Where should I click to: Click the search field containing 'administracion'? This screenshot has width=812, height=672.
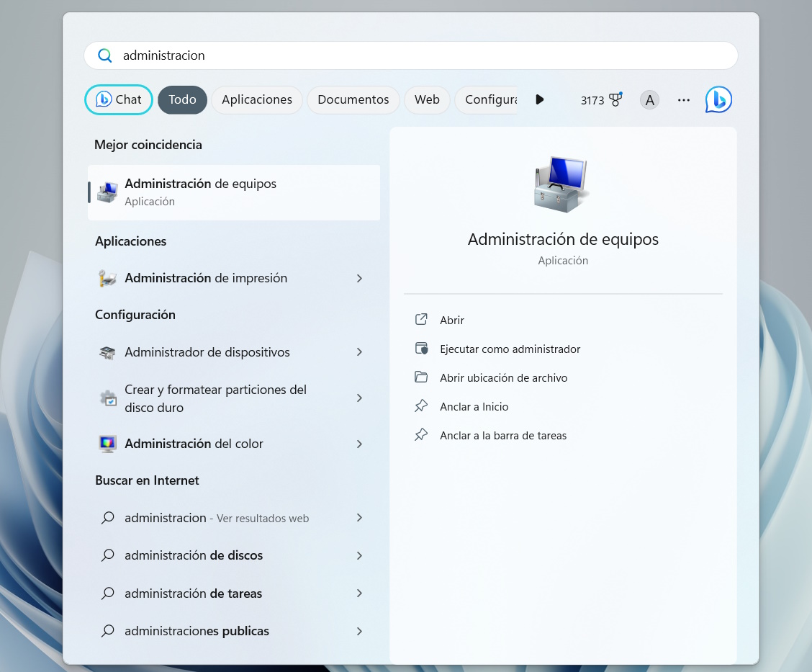410,55
